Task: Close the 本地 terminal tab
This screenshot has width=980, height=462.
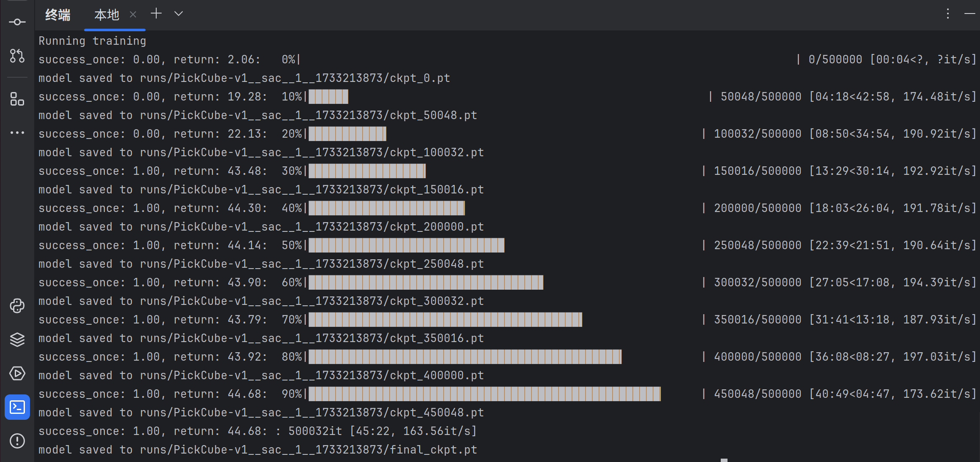Action: point(133,15)
